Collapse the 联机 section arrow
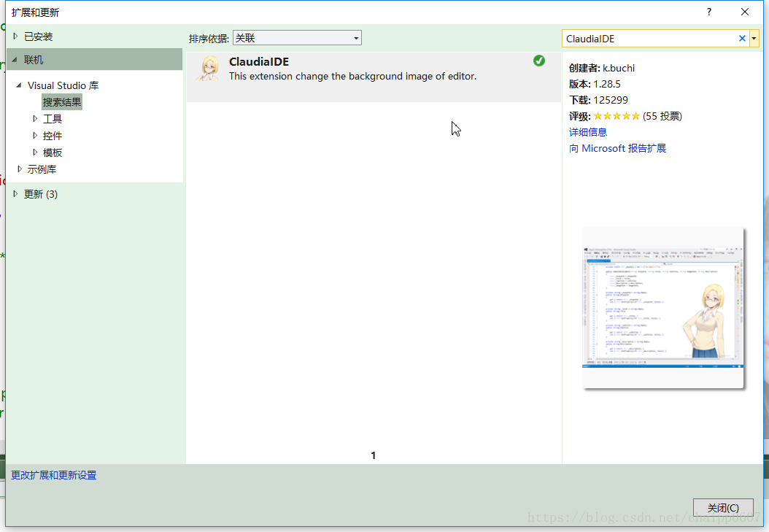Image resolution: width=769 pixels, height=532 pixels. click(x=15, y=60)
